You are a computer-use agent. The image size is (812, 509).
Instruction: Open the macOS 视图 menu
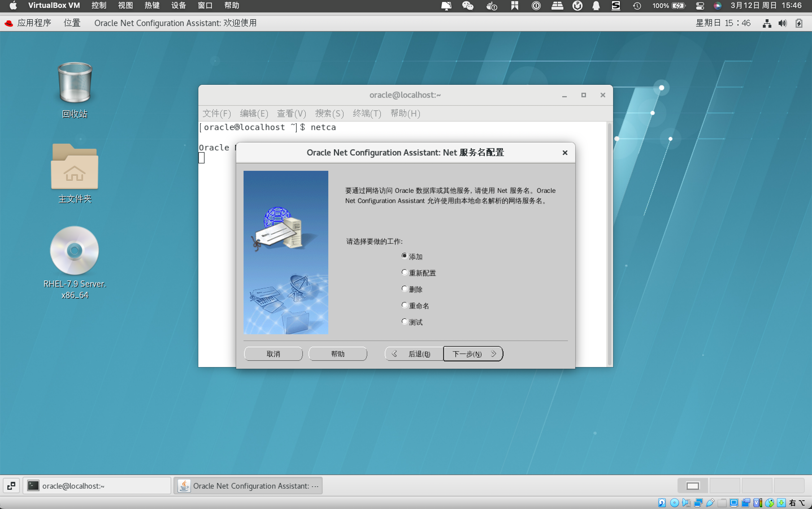coord(125,5)
